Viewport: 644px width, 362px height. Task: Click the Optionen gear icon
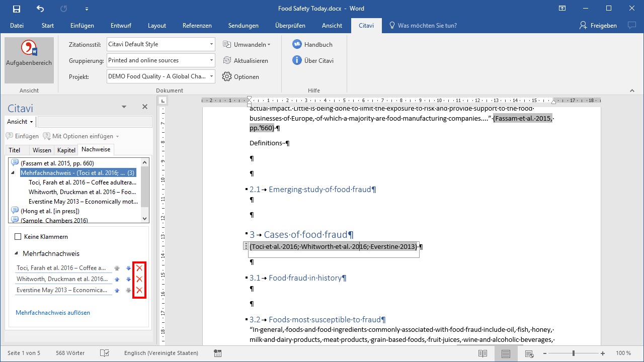tap(227, 77)
